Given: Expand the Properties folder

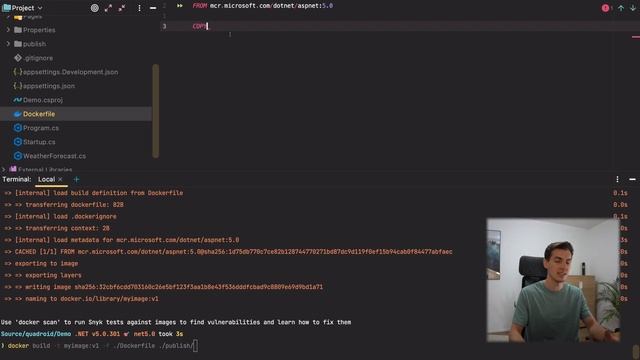Looking at the screenshot, I should (x=8, y=30).
